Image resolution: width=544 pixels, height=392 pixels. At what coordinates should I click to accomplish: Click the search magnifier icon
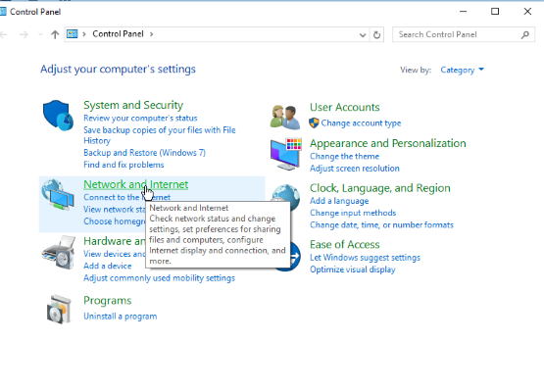(x=525, y=34)
